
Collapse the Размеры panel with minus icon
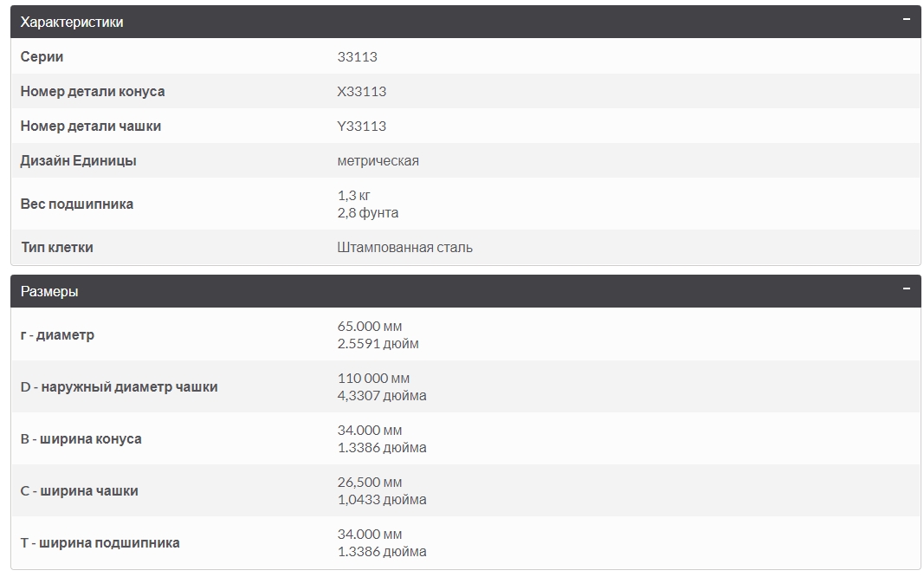[x=906, y=288]
